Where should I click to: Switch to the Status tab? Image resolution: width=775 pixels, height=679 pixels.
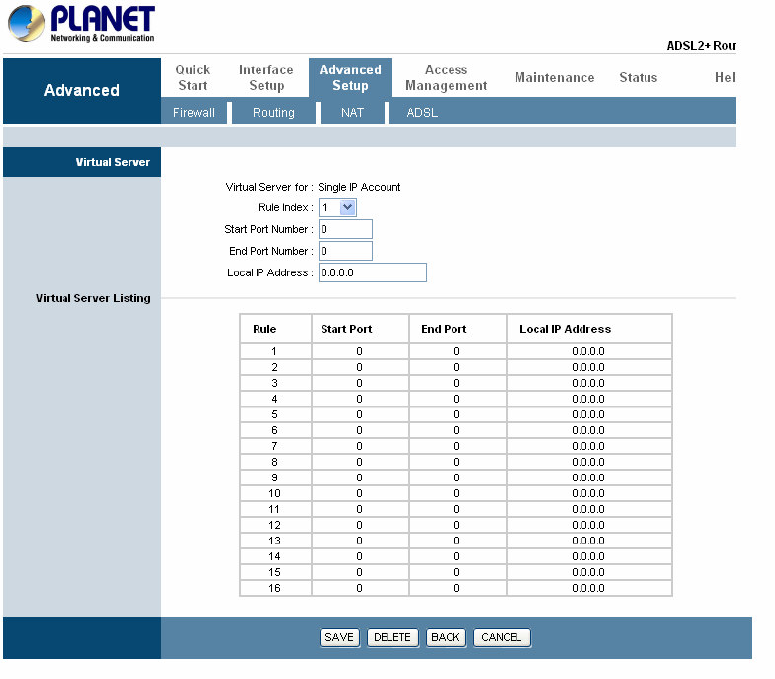coord(638,77)
